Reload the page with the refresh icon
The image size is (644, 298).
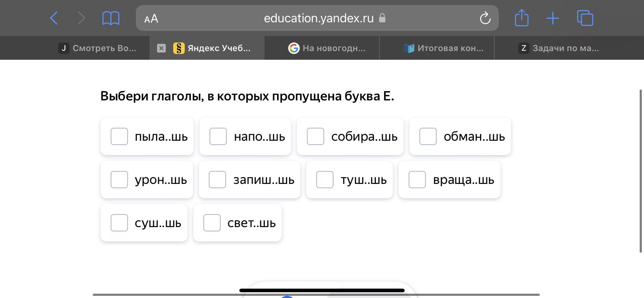pos(485,18)
